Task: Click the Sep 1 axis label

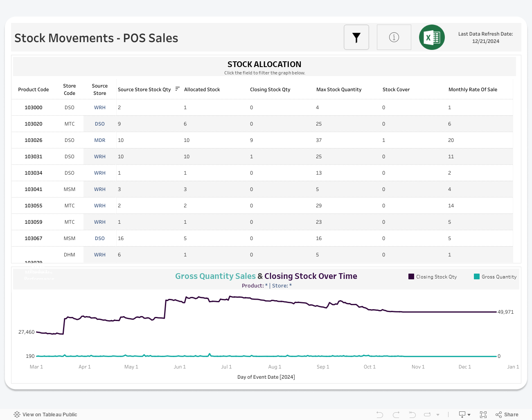Action: pyautogui.click(x=323, y=367)
